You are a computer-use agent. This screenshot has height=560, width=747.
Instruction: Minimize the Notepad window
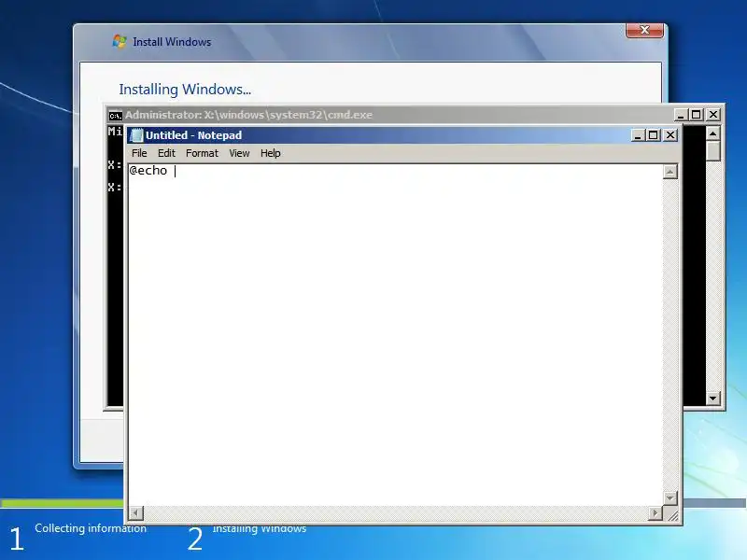tap(638, 135)
